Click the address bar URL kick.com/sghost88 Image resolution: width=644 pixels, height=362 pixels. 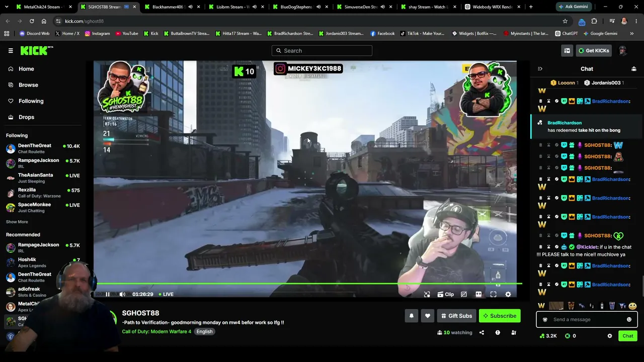[84, 21]
